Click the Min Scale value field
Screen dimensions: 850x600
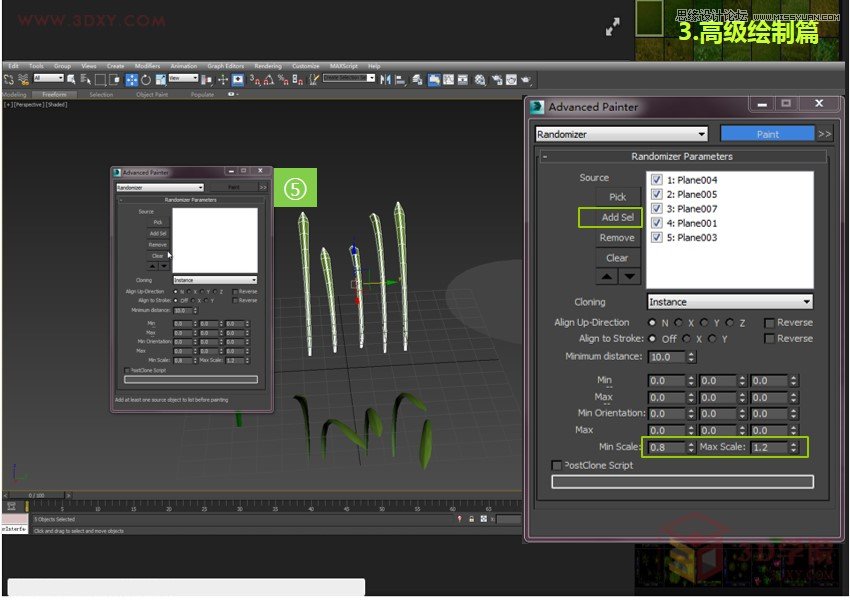(x=665, y=447)
